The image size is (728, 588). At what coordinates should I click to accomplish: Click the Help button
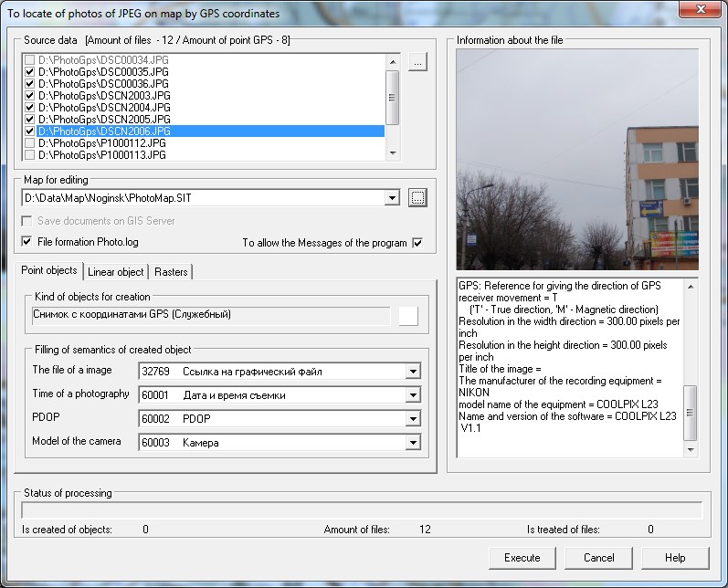pyautogui.click(x=675, y=558)
